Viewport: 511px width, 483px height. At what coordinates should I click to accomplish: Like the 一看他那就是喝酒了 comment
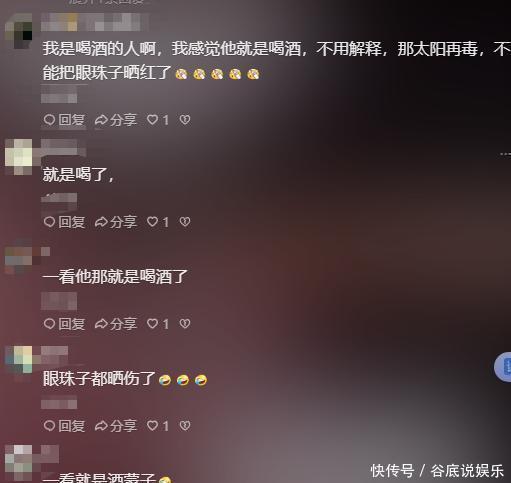point(158,324)
